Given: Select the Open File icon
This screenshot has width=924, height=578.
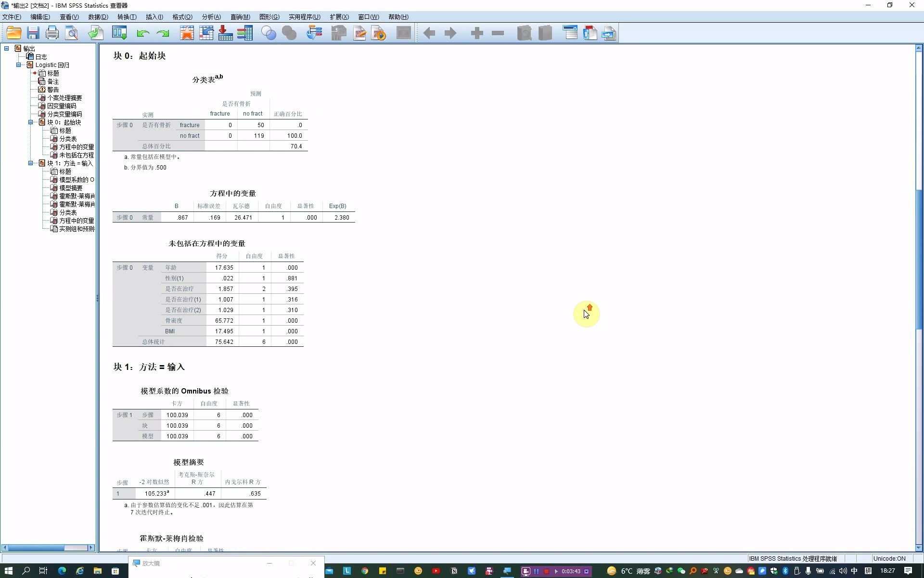Looking at the screenshot, I should click(x=13, y=33).
